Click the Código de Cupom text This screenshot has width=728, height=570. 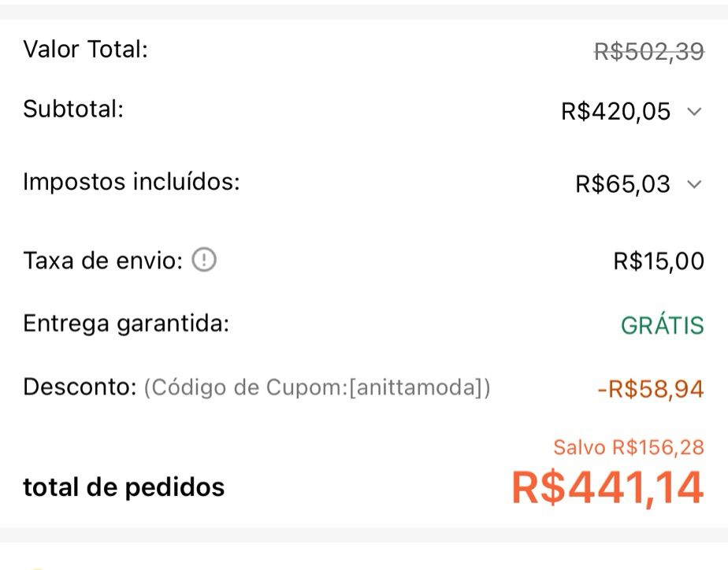(244, 388)
